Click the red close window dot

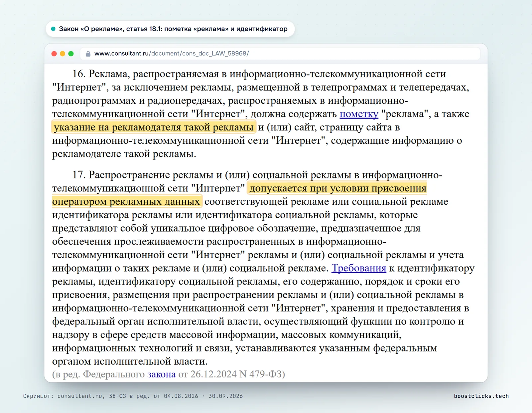pyautogui.click(x=54, y=54)
